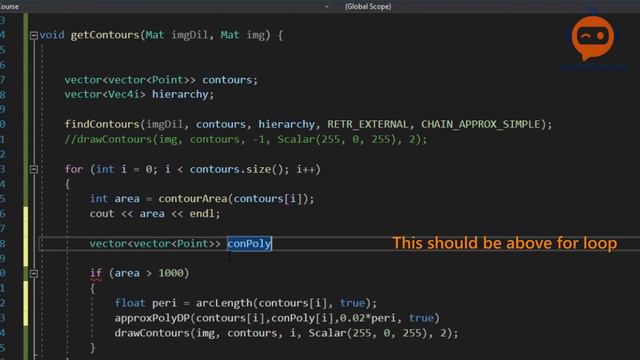This screenshot has width=640, height=360.
Task: Click endl at end of cout line
Action: (x=202, y=213)
